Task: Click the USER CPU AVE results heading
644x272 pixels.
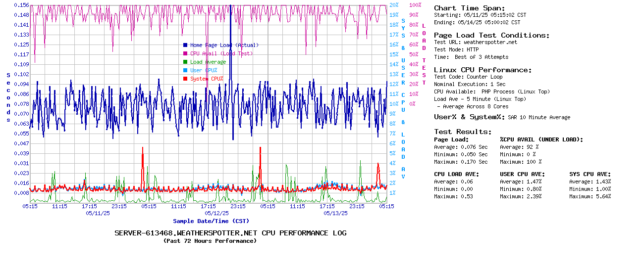Action: [522, 174]
